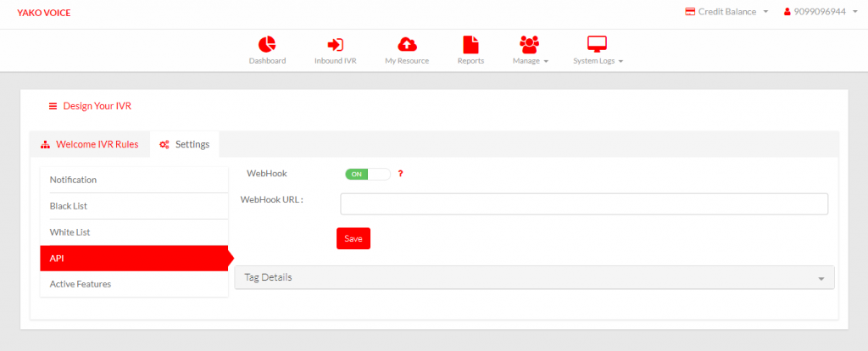Screen dimensions: 868x351
Task: Click the WebHook URL label
Action: 272,200
